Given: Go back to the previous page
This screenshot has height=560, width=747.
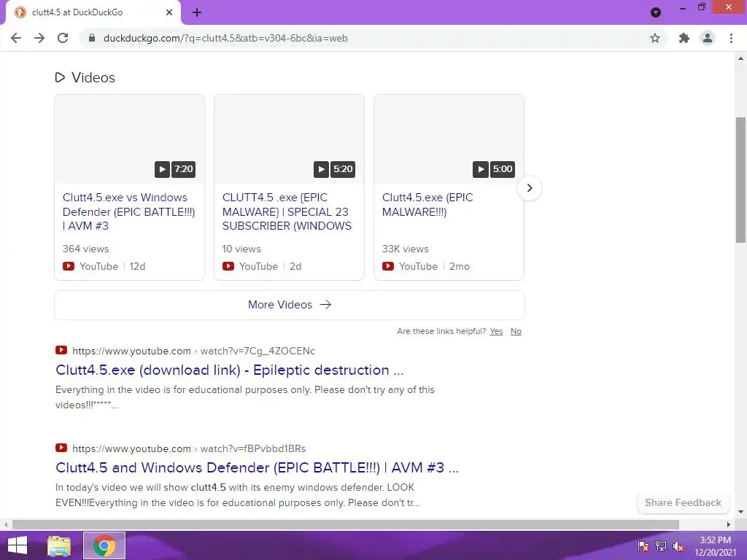Looking at the screenshot, I should tap(16, 38).
